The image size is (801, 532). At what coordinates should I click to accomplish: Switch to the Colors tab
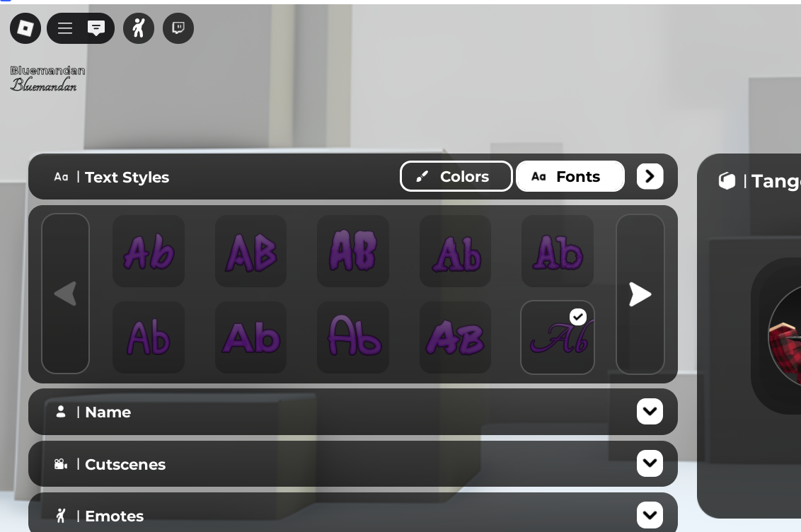click(456, 176)
